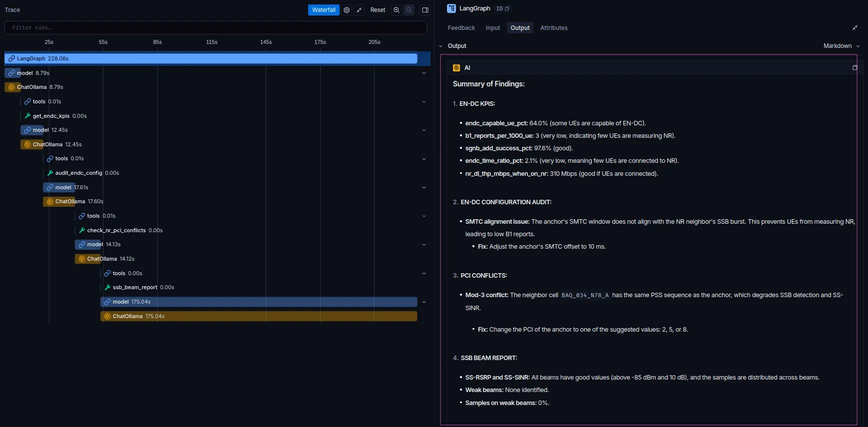This screenshot has height=427, width=868.
Task: Click the Summary of Findings heading
Action: [488, 84]
